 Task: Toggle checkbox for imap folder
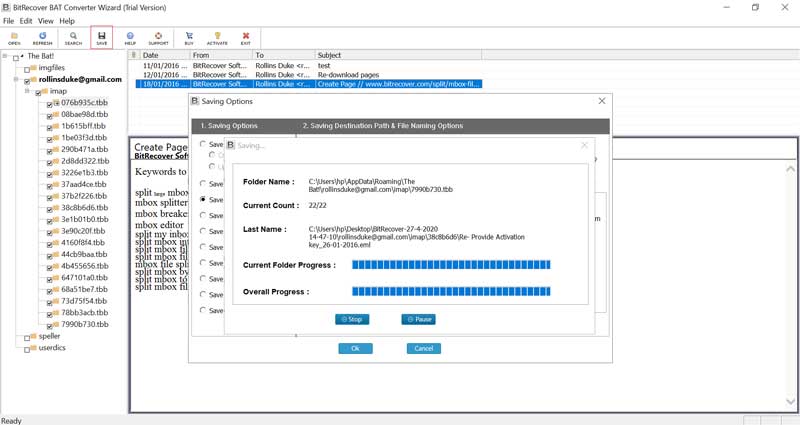38,93
